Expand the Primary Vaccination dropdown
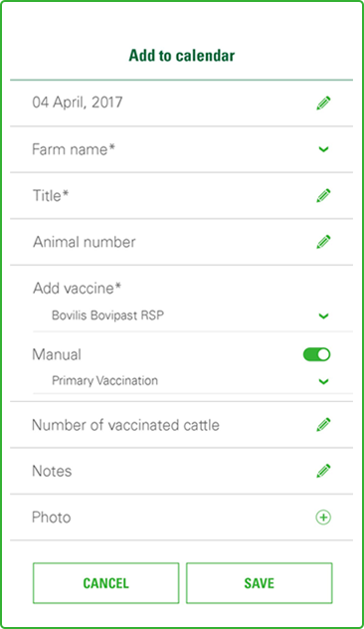Viewport: 364px width, 629px height. [192, 381]
